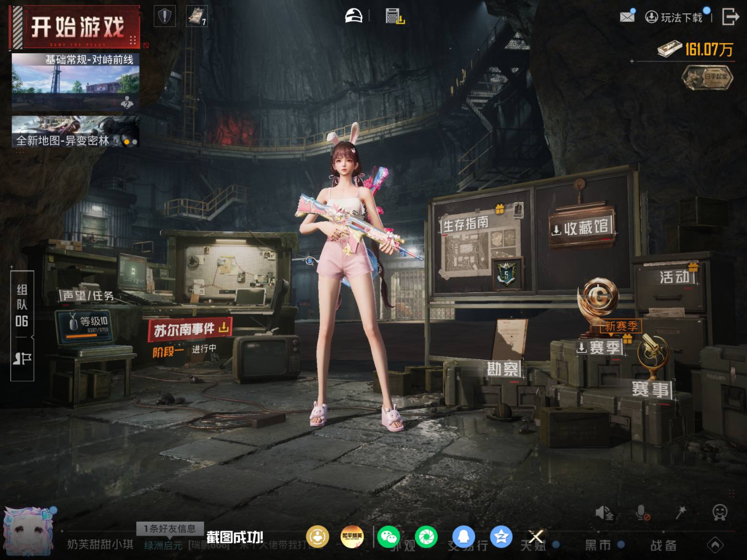Open the mail envelope icon
The height and width of the screenshot is (560, 747).
[627, 17]
